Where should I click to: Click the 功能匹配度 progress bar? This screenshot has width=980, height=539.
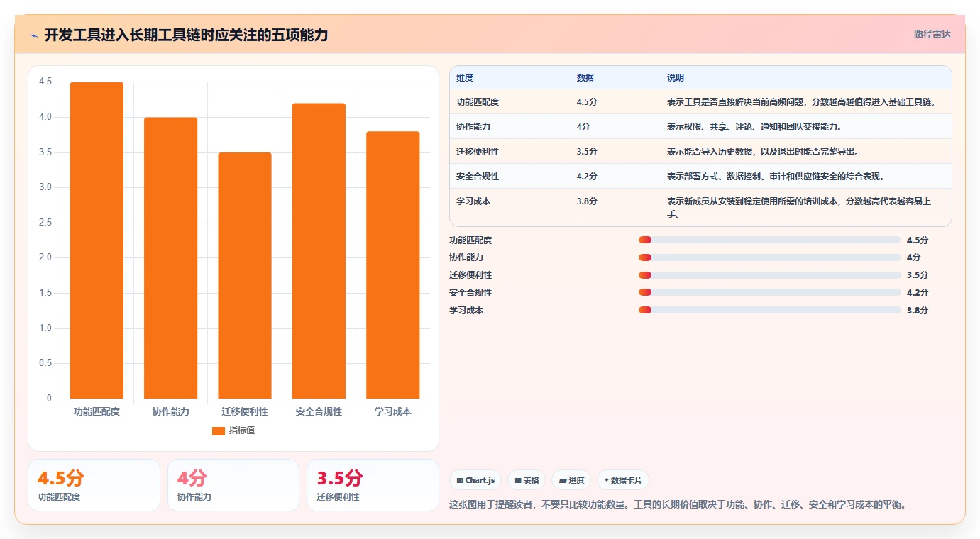tap(770, 240)
